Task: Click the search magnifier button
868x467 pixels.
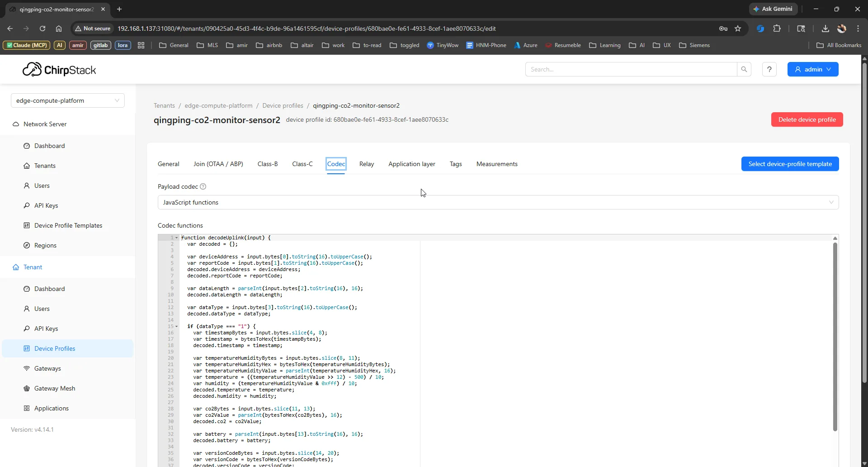Action: click(x=744, y=69)
